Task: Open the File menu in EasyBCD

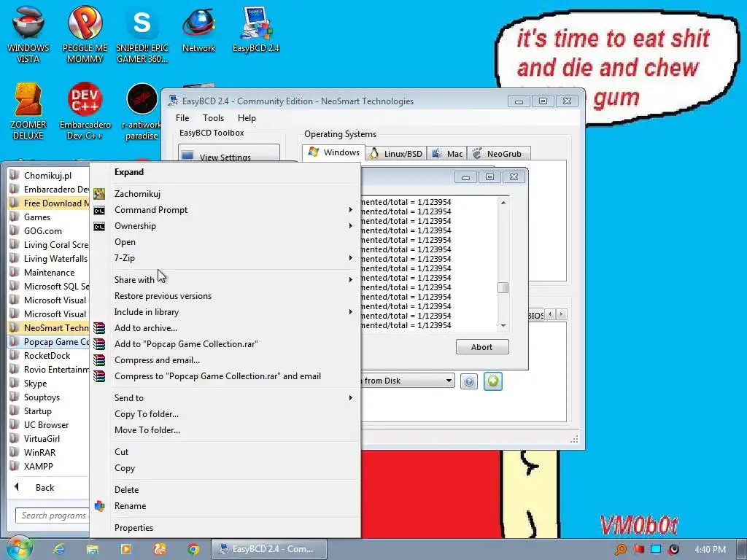Action: click(182, 118)
